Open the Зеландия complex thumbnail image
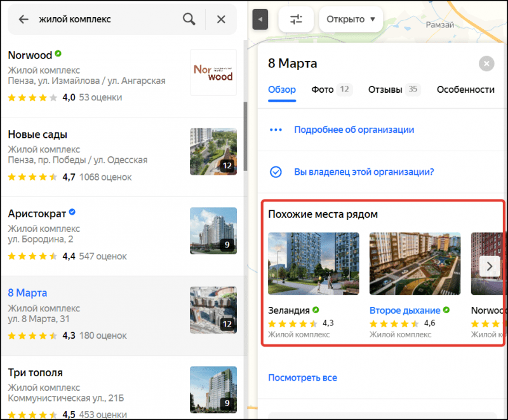 [313, 264]
